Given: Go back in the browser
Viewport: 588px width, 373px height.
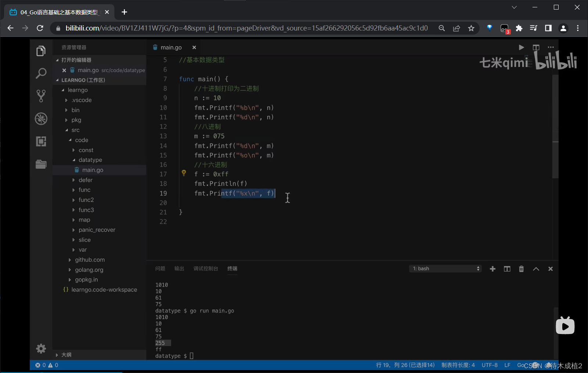Looking at the screenshot, I should (10, 28).
